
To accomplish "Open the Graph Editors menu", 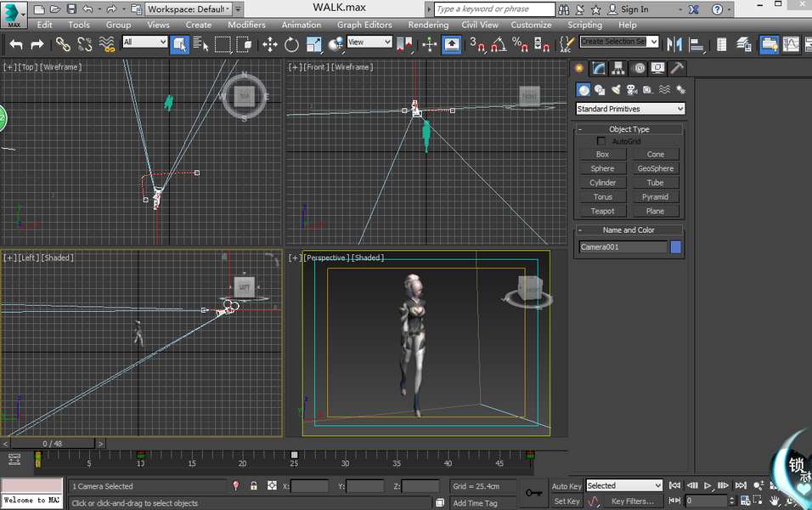I will pos(364,25).
